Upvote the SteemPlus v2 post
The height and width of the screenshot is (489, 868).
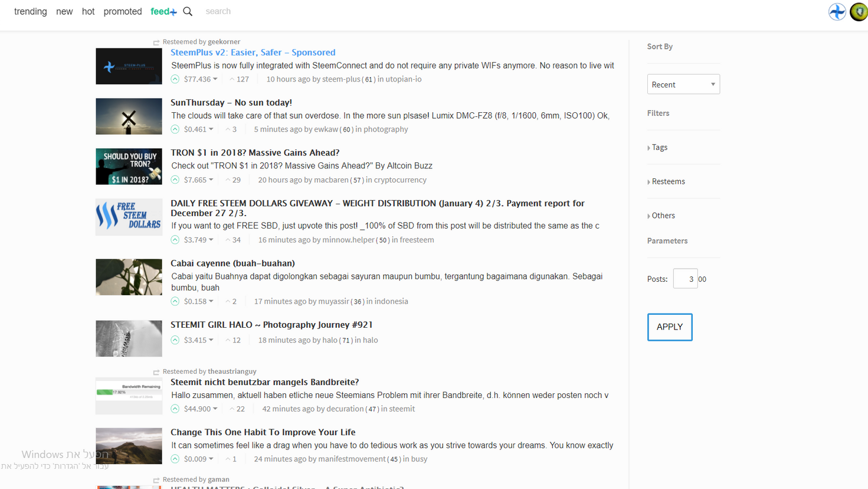(x=175, y=79)
